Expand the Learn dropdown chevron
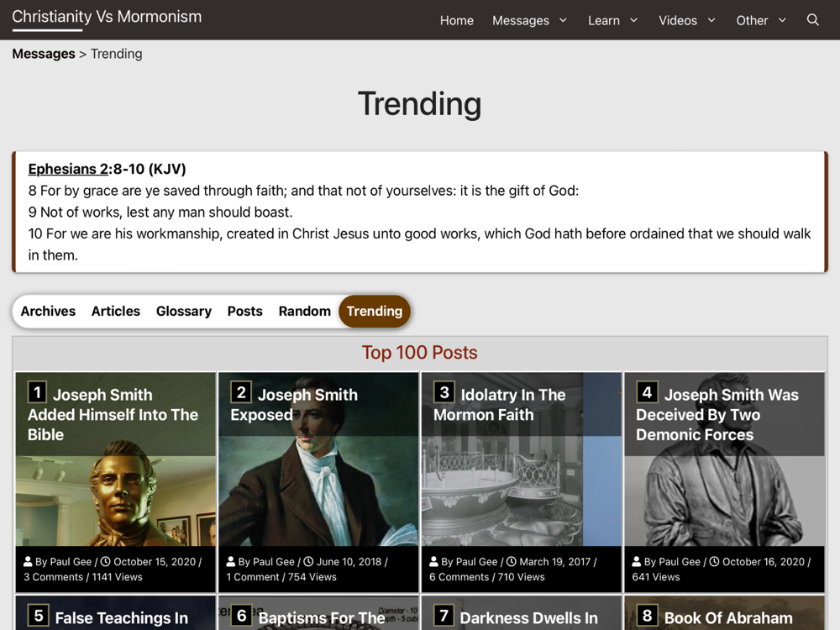Viewport: 840px width, 630px height. pos(633,20)
